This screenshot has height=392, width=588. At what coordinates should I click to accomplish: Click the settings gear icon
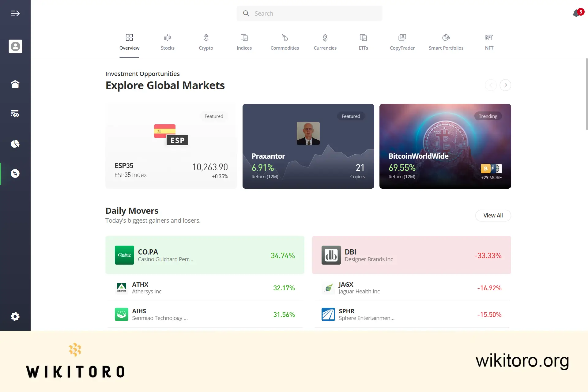pos(15,316)
